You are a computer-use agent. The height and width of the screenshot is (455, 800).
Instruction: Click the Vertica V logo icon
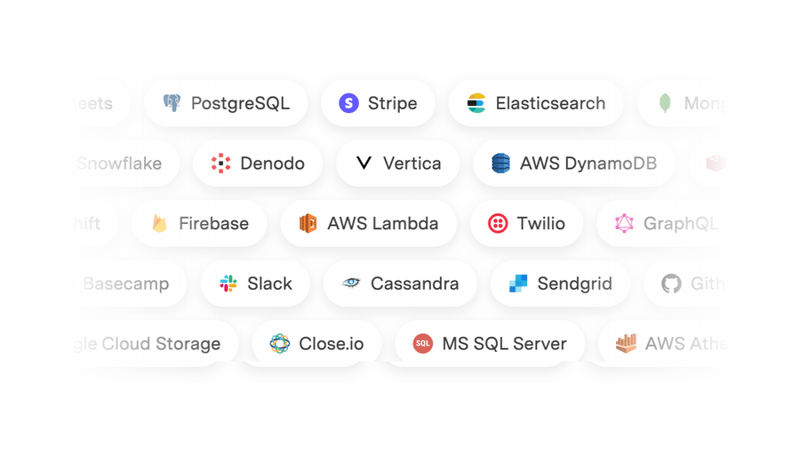click(x=364, y=163)
